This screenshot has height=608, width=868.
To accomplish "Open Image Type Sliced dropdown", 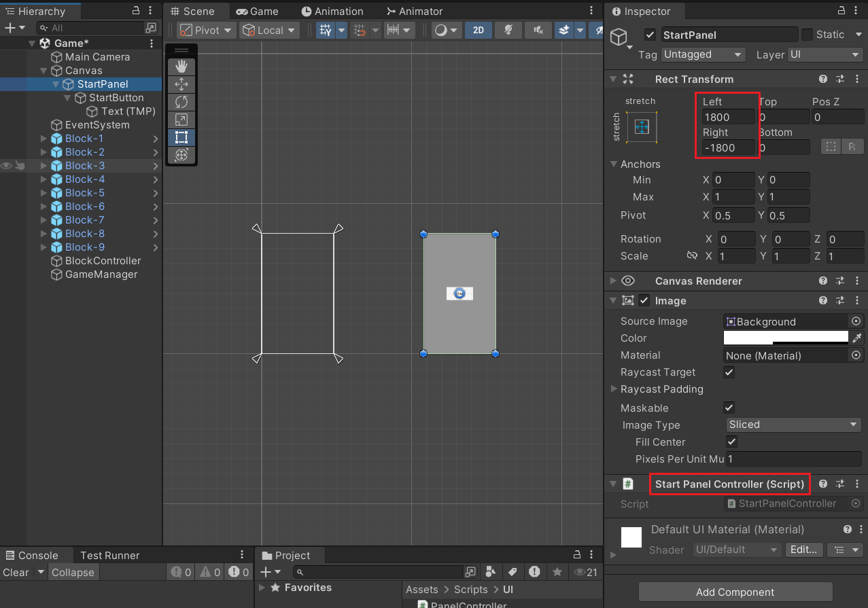I will click(x=794, y=425).
